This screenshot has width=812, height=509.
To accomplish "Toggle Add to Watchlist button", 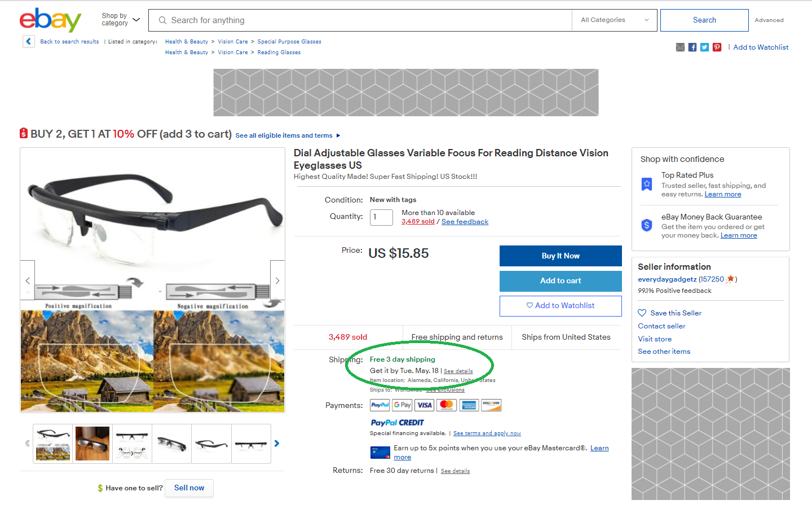I will [x=561, y=306].
